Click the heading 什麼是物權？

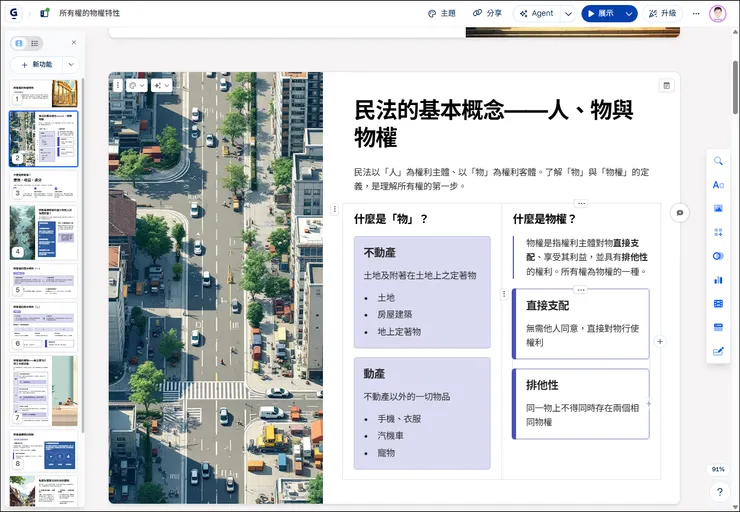tap(545, 219)
